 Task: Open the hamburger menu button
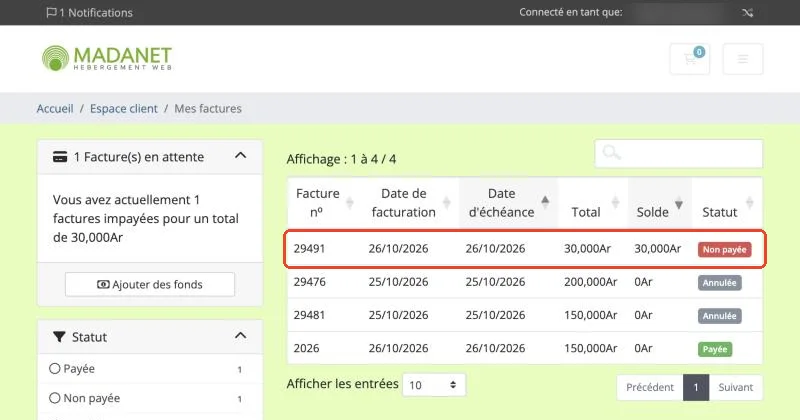(x=743, y=59)
